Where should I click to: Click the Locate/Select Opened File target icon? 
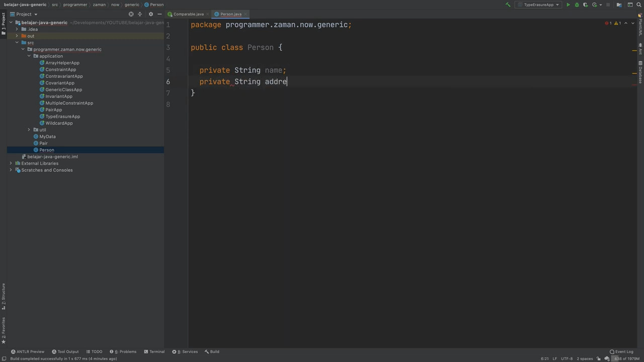coord(131,14)
